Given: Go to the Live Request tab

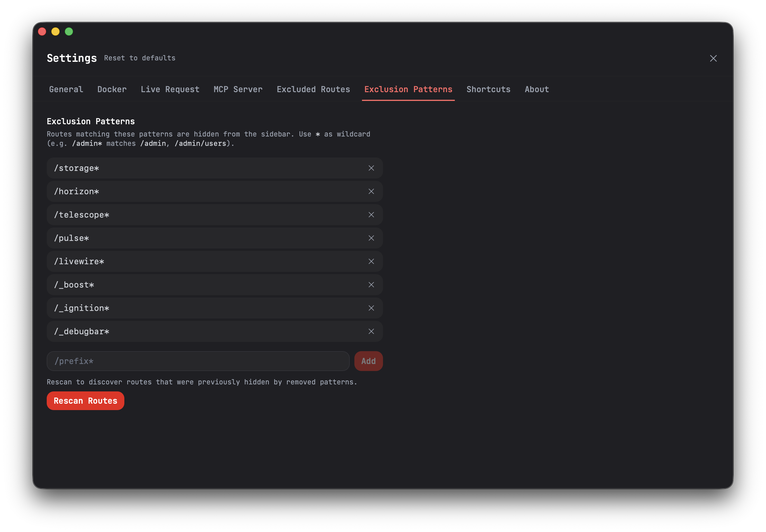Looking at the screenshot, I should pyautogui.click(x=170, y=89).
